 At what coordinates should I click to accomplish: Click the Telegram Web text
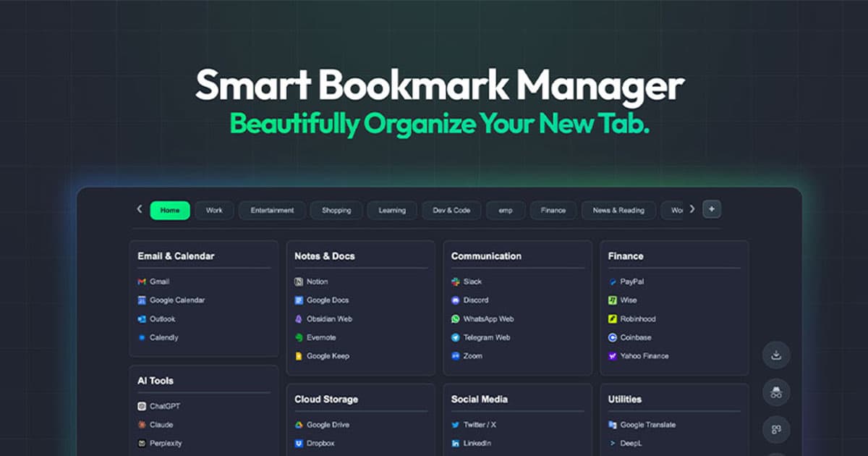point(487,338)
